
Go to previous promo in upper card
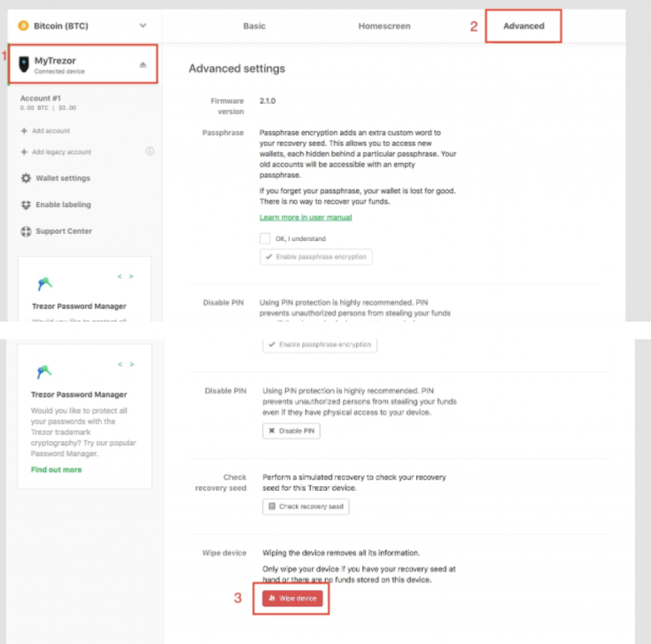pyautogui.click(x=120, y=276)
